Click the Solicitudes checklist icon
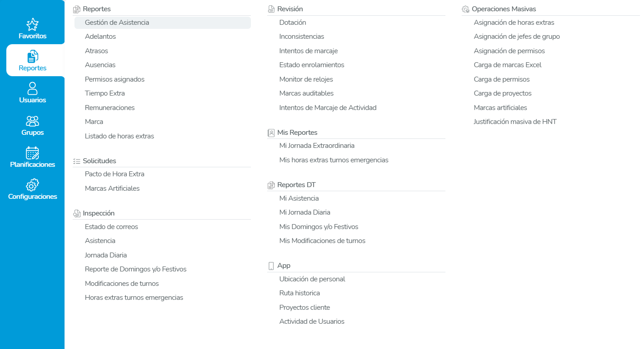644x349 pixels. 77,161
